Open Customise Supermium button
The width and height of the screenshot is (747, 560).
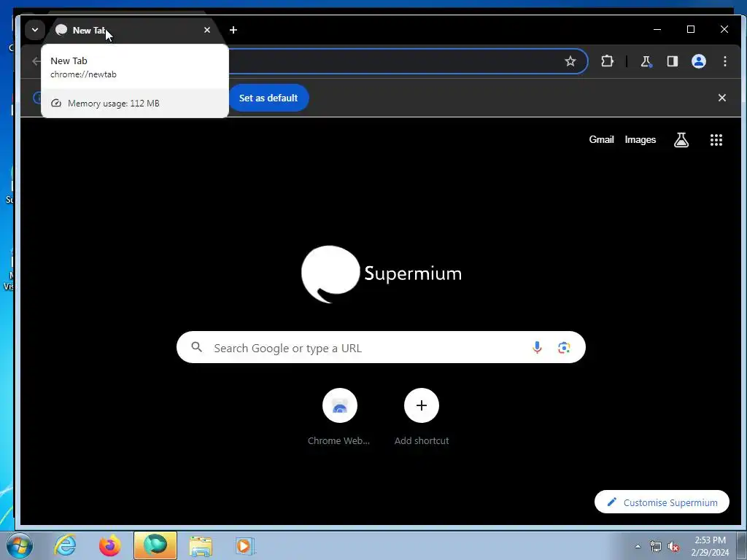click(x=662, y=502)
